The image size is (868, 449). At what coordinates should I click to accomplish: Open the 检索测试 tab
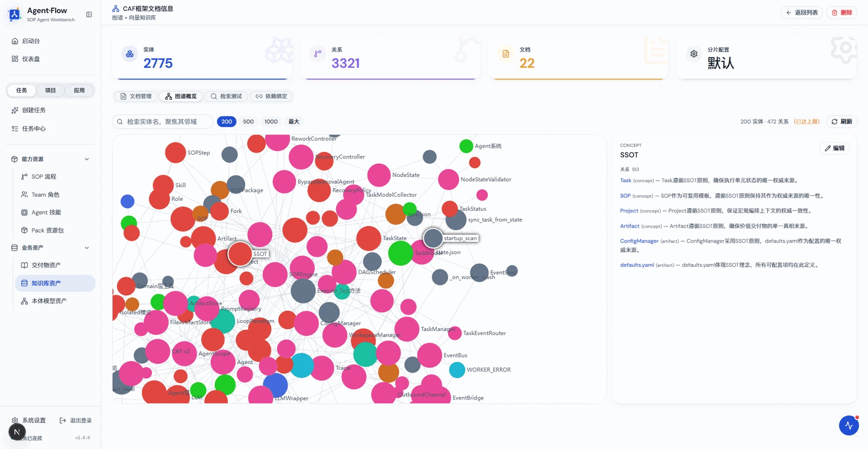click(x=226, y=97)
